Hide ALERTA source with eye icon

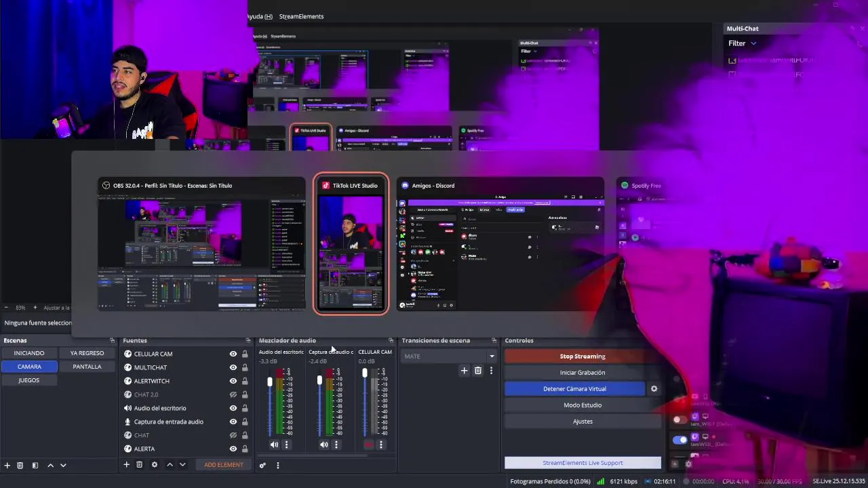click(233, 449)
